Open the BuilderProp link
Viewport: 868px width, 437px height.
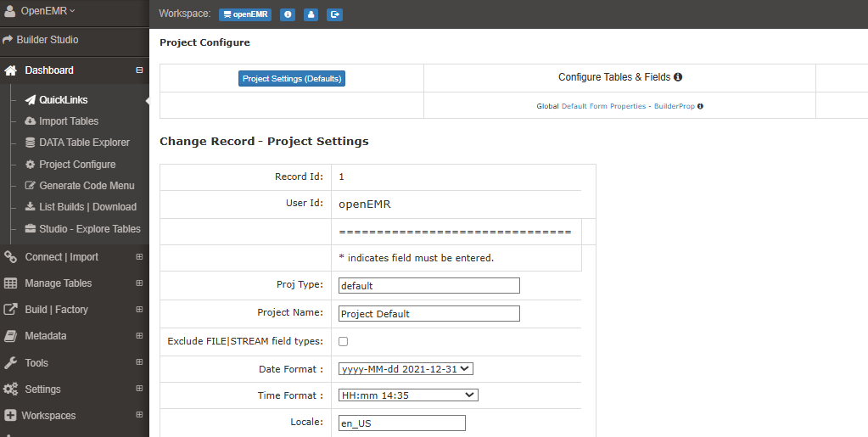click(x=675, y=106)
